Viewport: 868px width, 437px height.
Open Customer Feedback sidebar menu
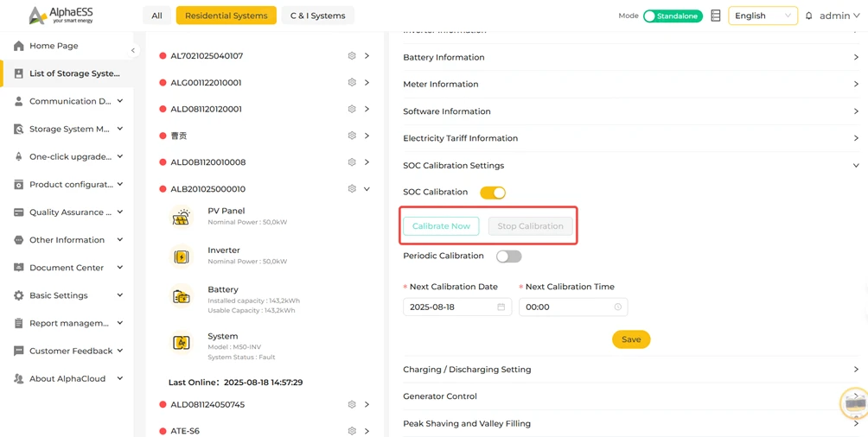point(67,351)
